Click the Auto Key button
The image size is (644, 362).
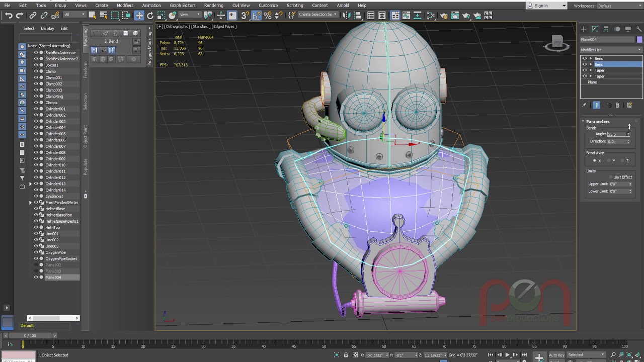point(556,355)
